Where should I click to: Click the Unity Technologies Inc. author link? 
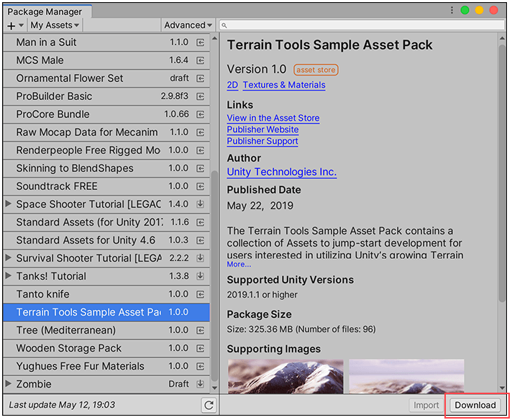click(x=281, y=172)
